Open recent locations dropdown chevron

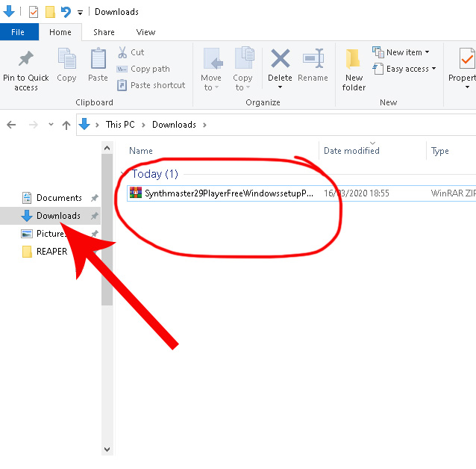(51, 124)
